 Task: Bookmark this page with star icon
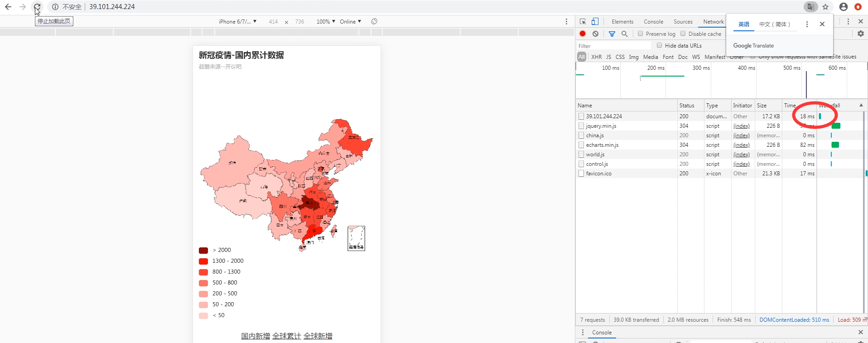(825, 7)
